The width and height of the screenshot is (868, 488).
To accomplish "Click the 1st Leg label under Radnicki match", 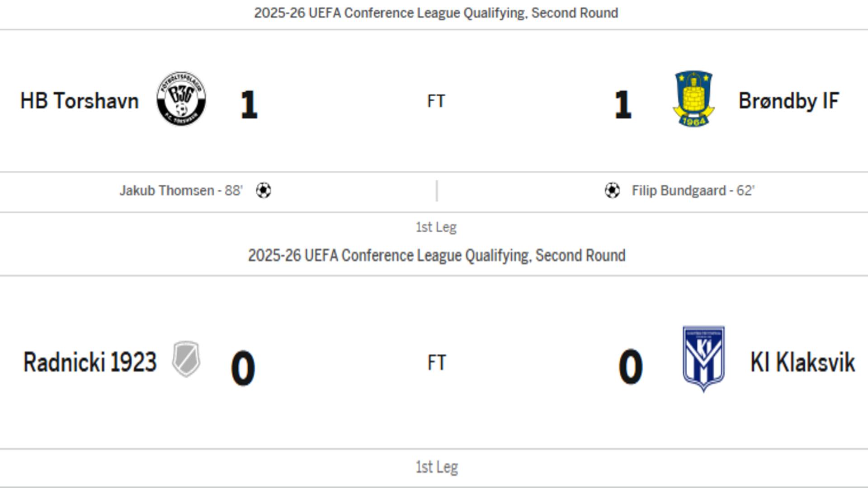I will pyautogui.click(x=437, y=467).
